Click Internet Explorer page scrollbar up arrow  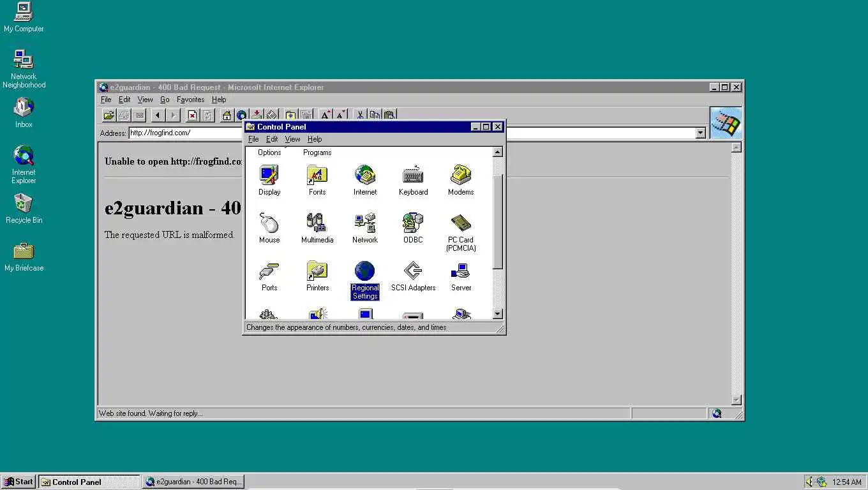coord(736,147)
